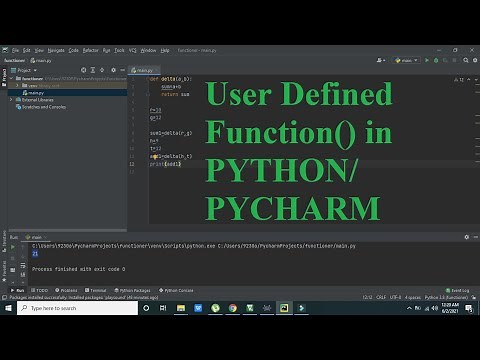This screenshot has height=360, width=480.
Task: Open the Window menu
Action: [x=148, y=50]
